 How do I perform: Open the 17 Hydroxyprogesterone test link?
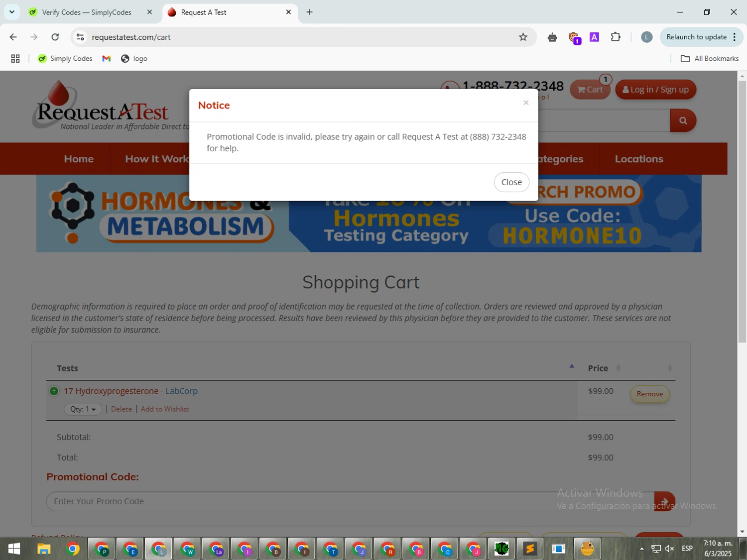coord(111,391)
